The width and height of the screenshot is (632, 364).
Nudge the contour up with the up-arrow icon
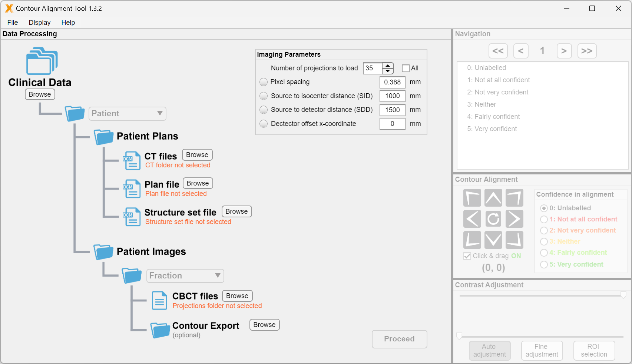pos(493,198)
